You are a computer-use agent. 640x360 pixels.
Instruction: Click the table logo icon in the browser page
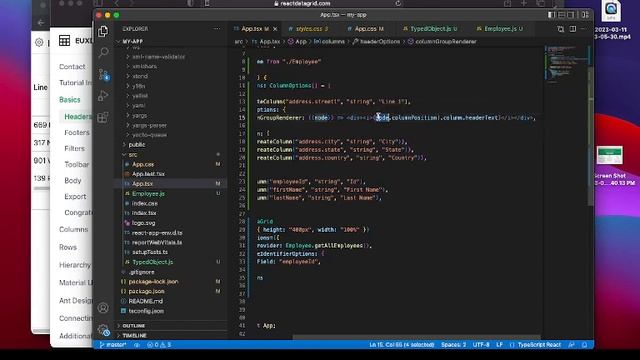64,41
